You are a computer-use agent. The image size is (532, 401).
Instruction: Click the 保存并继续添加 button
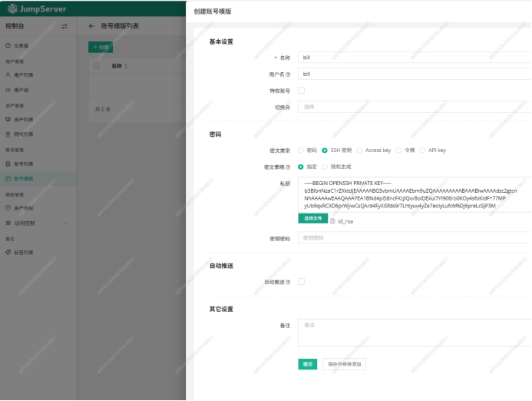(x=345, y=364)
